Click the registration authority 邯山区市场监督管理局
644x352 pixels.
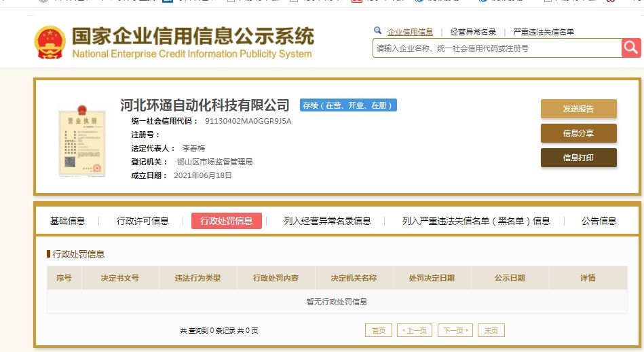214,162
